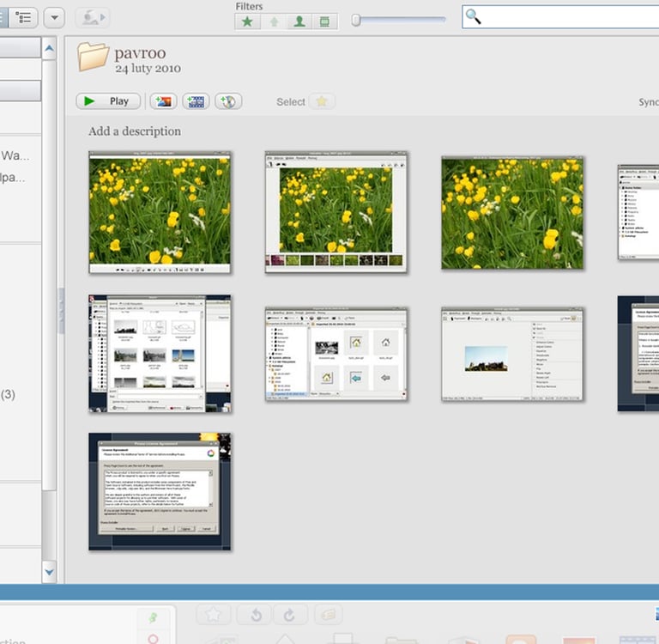Create a gift CD from folder
This screenshot has width=659, height=644.
click(x=228, y=101)
